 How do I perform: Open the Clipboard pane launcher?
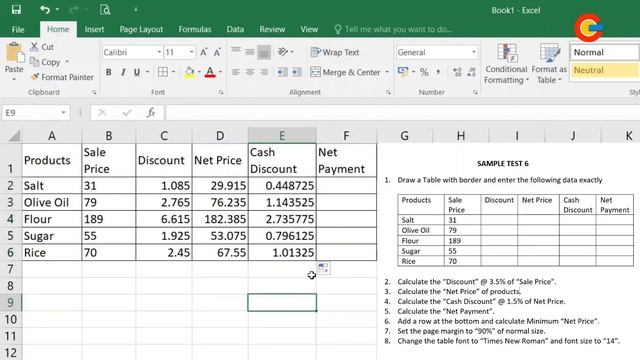pyautogui.click(x=94, y=93)
